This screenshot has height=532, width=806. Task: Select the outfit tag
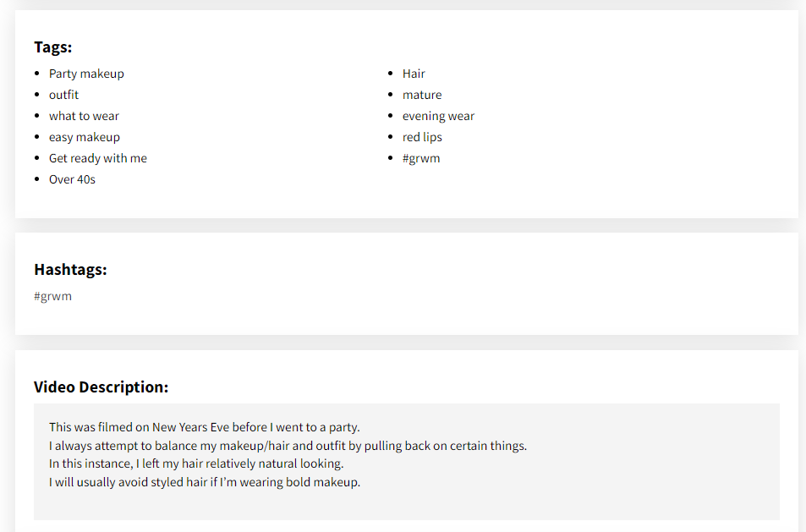click(x=63, y=95)
